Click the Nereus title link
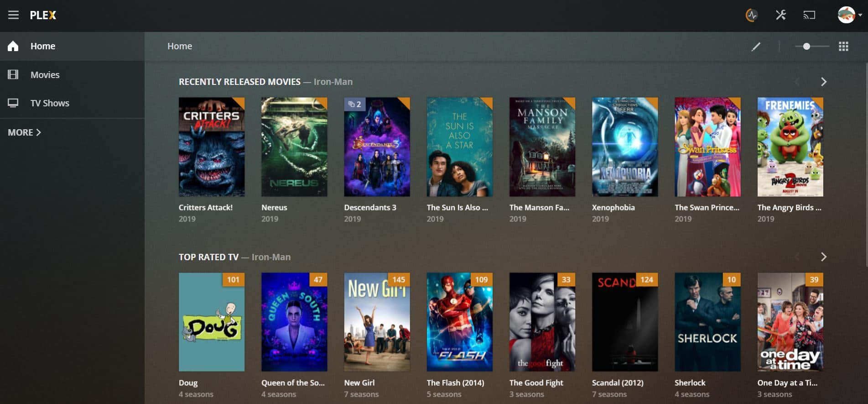Image resolution: width=868 pixels, height=404 pixels. (x=274, y=207)
